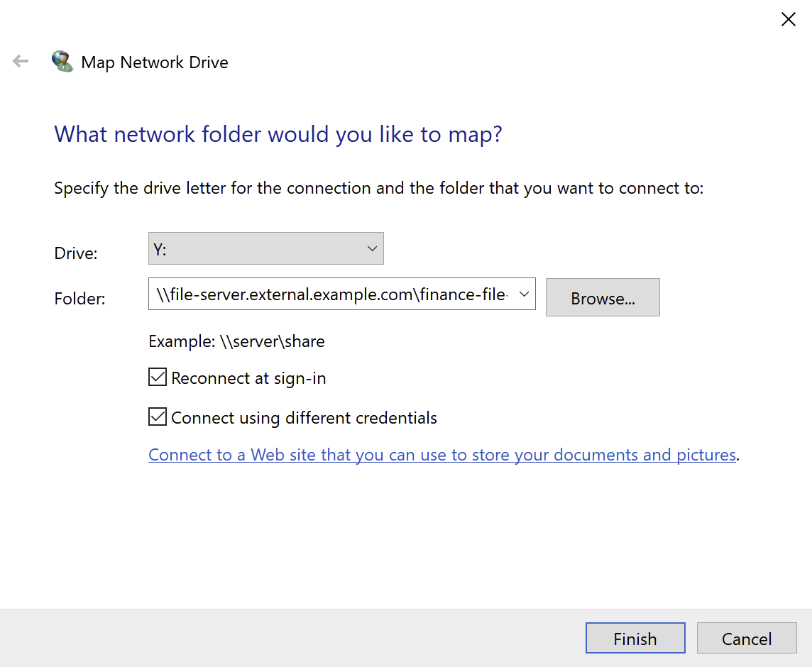Toggle the Reconnect at sign-in option
Screen dimensions: 812x667
157,377
